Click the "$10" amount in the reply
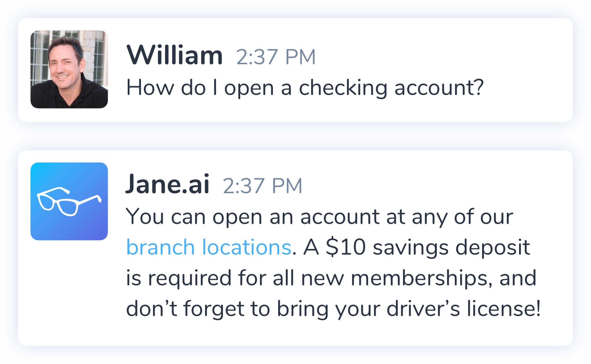This screenshot has height=364, width=591. pyautogui.click(x=346, y=247)
